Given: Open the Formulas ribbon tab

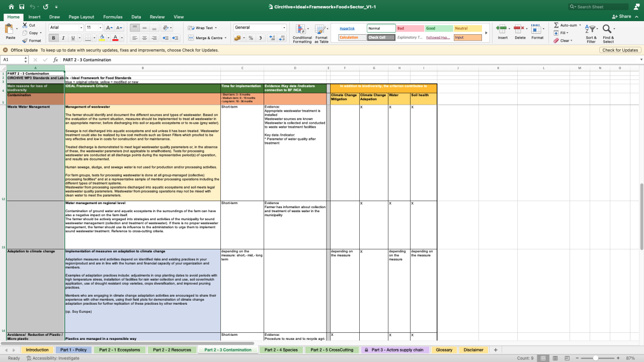Looking at the screenshot, I should tap(113, 17).
